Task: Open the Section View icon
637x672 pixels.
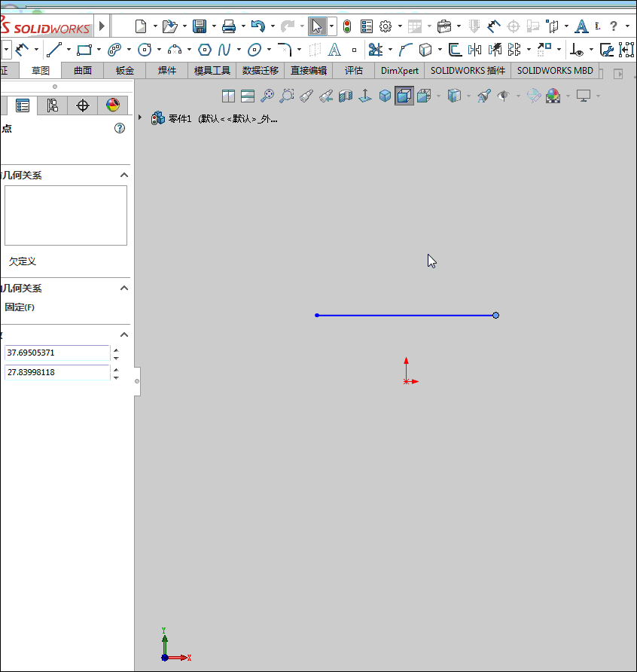Action: (x=346, y=96)
